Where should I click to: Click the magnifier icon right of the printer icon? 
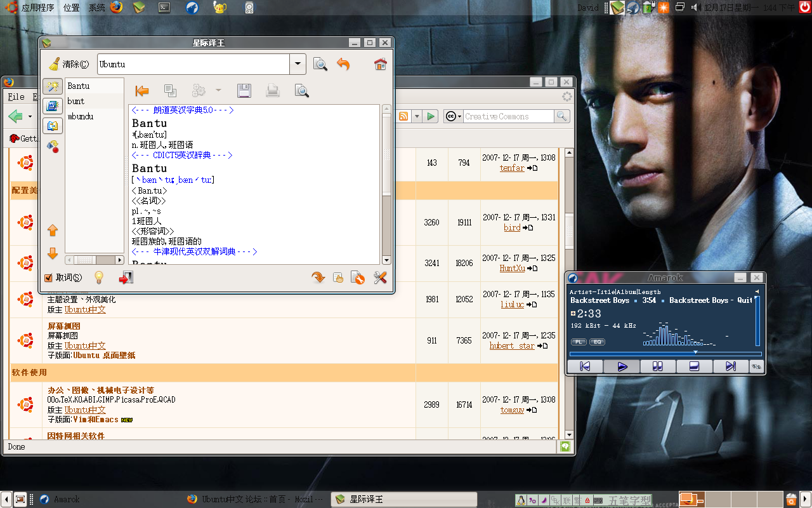point(302,91)
